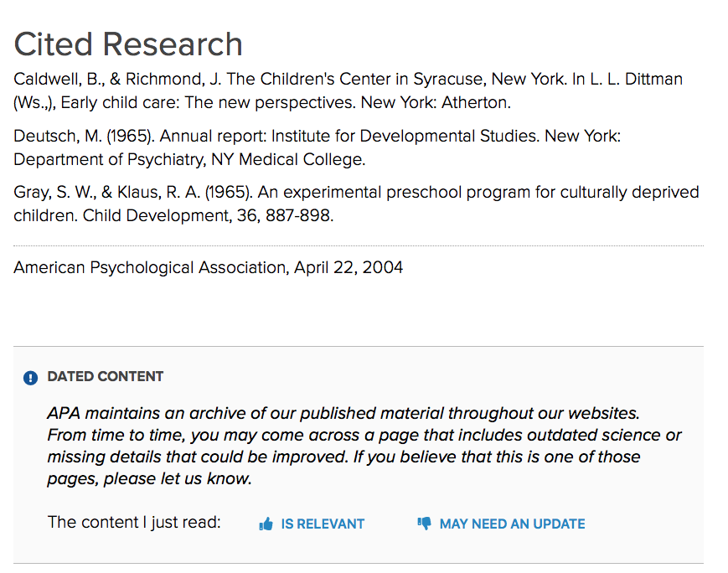Select "May Need an Update" feedback option
The width and height of the screenshot is (728, 573).
click(x=512, y=524)
